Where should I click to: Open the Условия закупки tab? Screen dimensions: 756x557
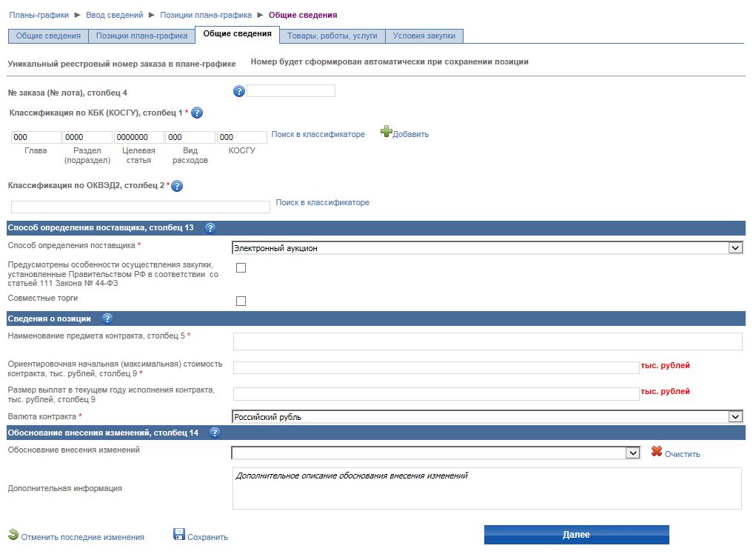point(424,36)
